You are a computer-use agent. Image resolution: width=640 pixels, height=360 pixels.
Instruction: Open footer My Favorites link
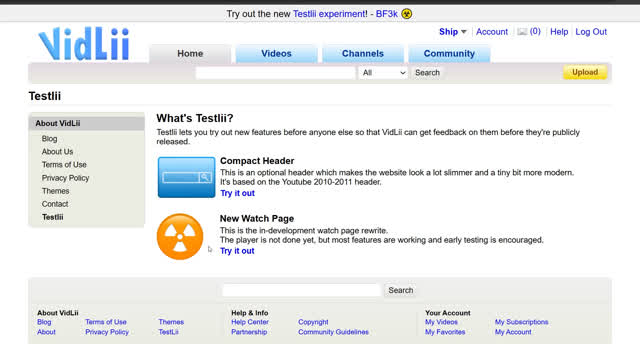445,332
